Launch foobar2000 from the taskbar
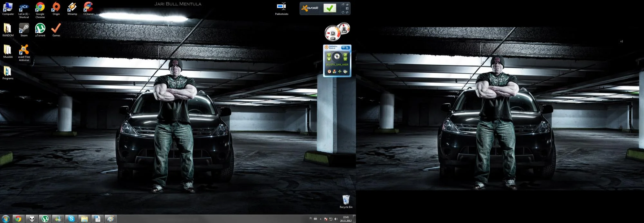 [x=32, y=219]
